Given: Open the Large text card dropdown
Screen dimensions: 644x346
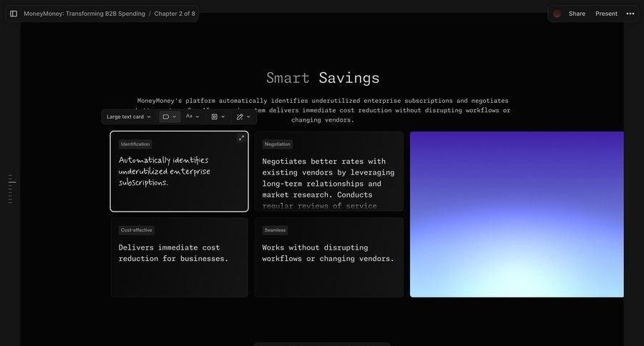Looking at the screenshot, I should coord(129,117).
